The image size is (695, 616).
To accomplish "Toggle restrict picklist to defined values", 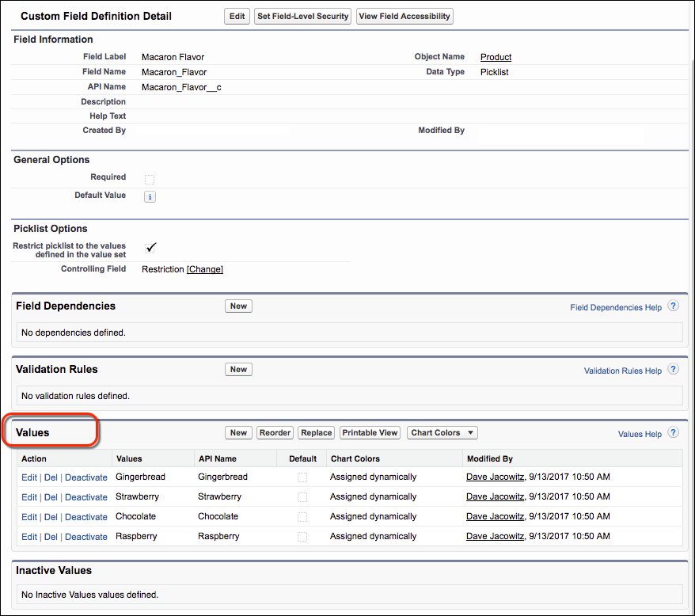I will pyautogui.click(x=150, y=246).
